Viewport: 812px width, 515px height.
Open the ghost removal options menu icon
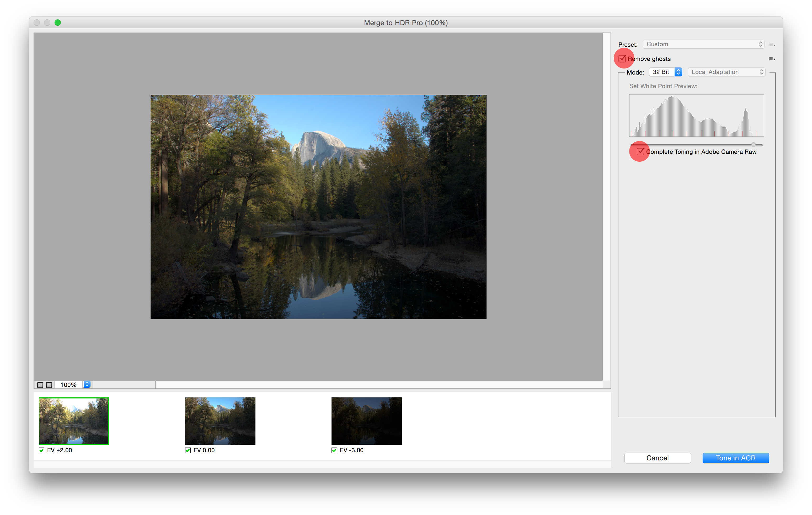click(x=772, y=59)
